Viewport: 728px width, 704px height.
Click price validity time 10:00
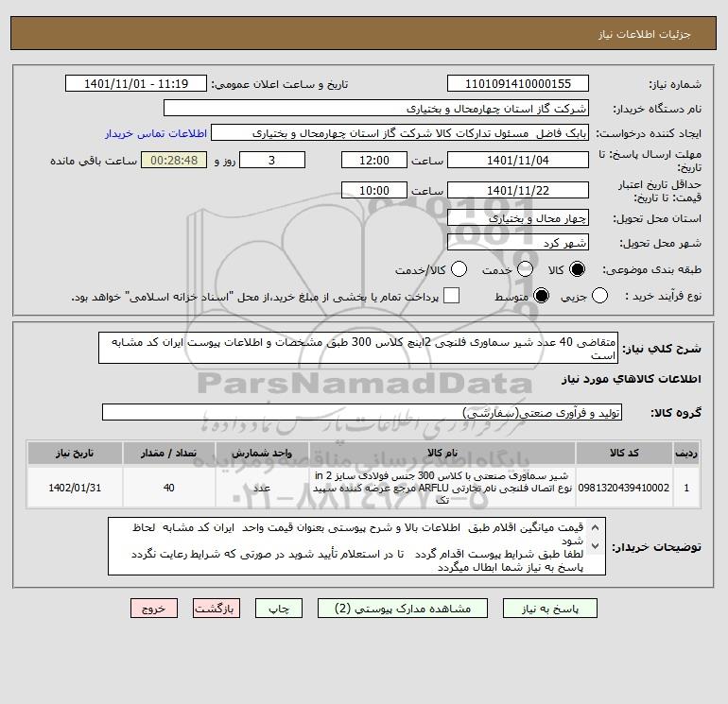click(x=374, y=190)
